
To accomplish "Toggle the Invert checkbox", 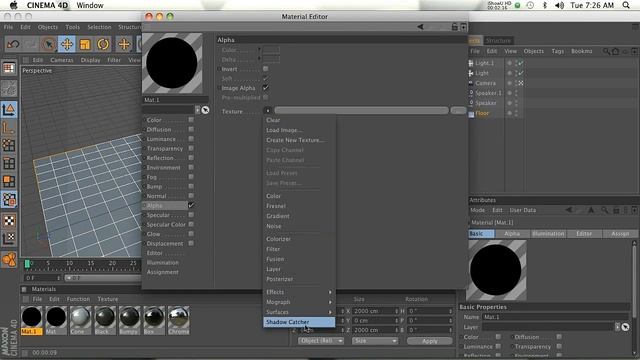I will click(x=266, y=69).
